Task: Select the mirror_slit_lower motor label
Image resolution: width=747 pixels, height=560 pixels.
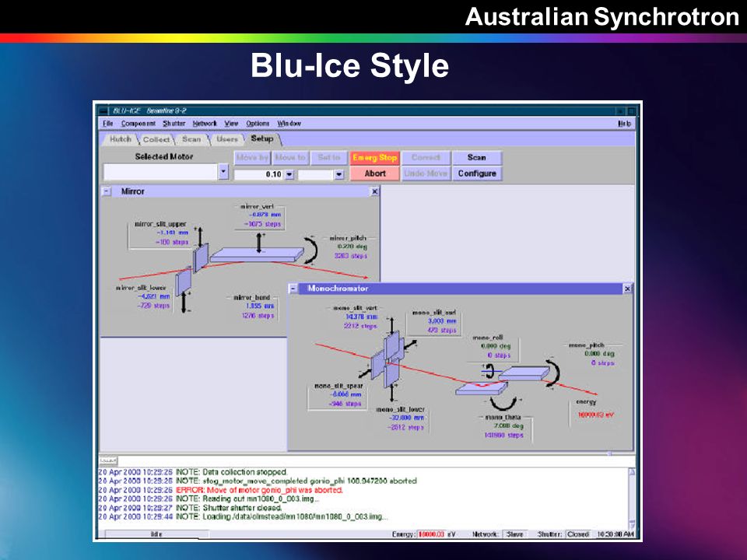Action: [x=141, y=288]
